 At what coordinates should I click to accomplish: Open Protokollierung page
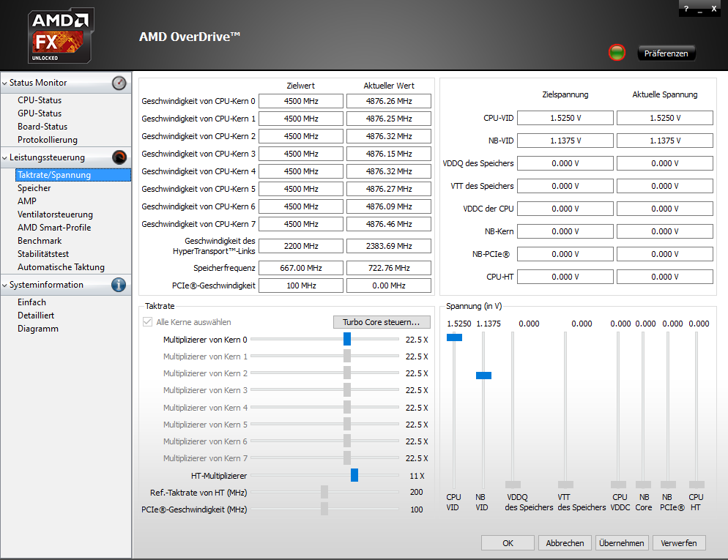click(x=48, y=140)
